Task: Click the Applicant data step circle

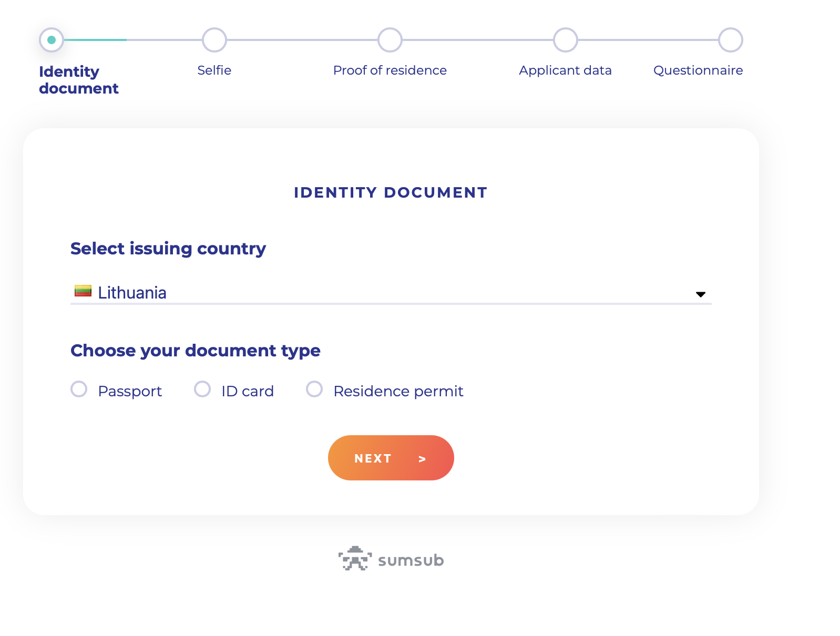Action: (x=566, y=40)
